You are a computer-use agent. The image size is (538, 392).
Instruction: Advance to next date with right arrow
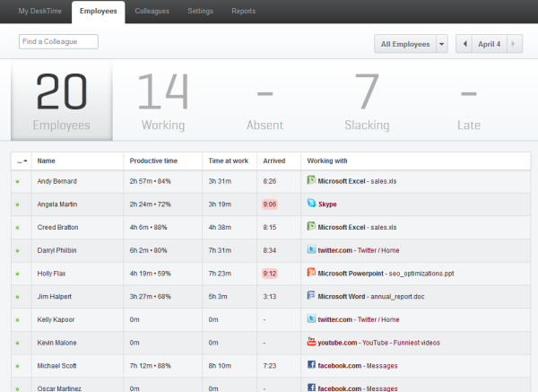tap(513, 44)
